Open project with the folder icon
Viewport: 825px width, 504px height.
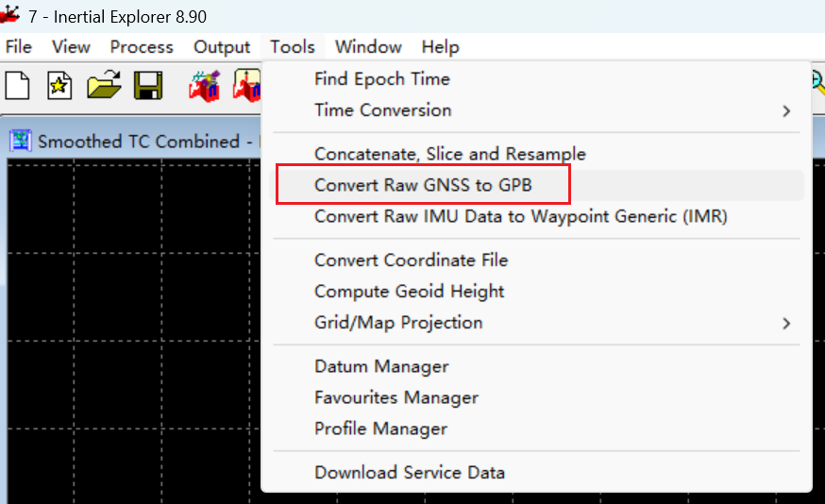(104, 85)
